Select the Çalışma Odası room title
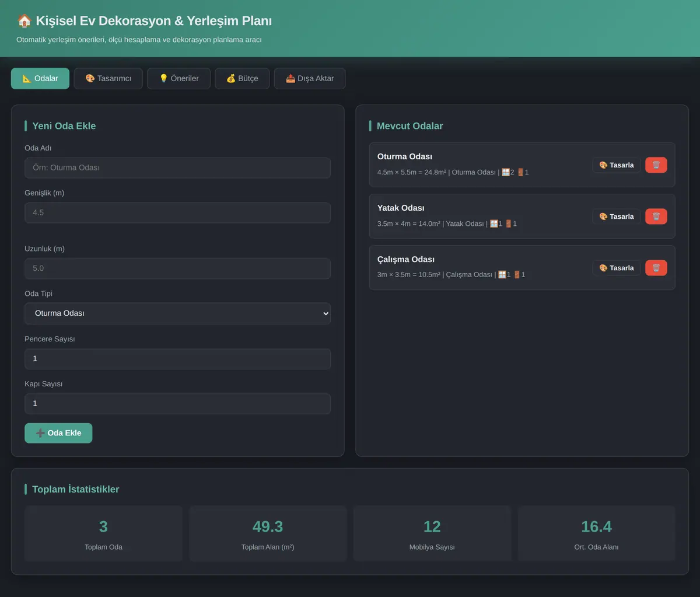This screenshot has height=597, width=700. click(406, 259)
